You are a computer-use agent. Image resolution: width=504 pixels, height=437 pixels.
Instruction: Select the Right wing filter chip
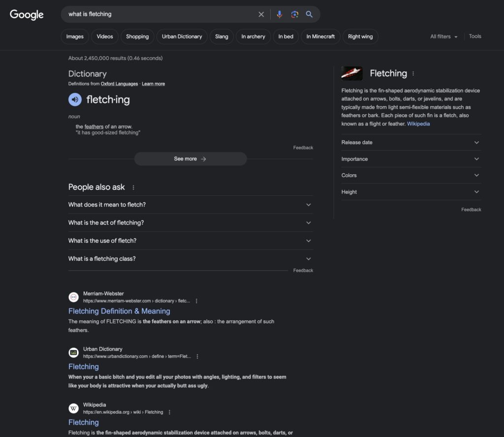tap(360, 36)
